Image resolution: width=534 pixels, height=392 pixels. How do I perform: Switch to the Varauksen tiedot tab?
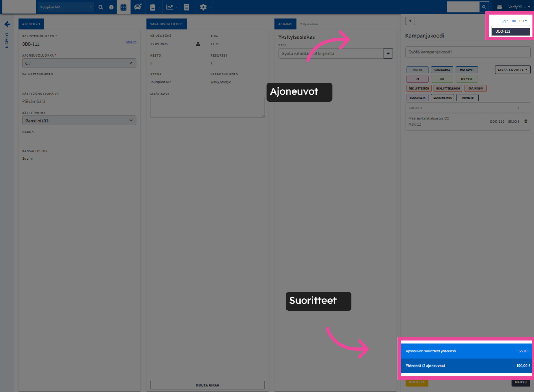pyautogui.click(x=167, y=24)
